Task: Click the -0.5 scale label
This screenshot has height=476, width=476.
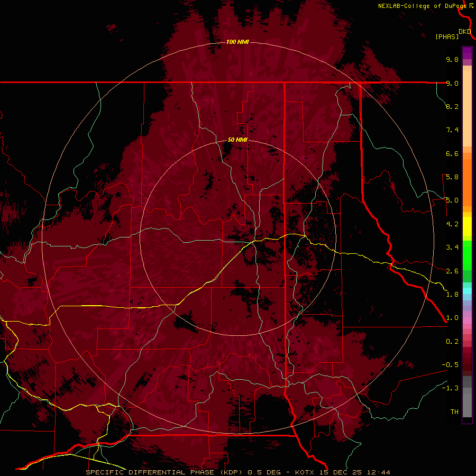Action: coord(450,365)
